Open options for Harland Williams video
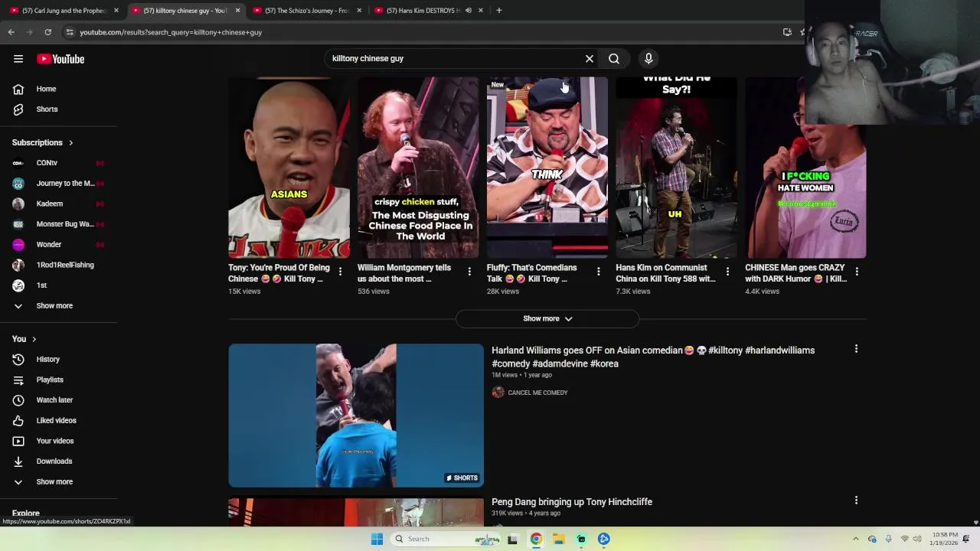Viewport: 980px width, 551px height. pos(856,349)
